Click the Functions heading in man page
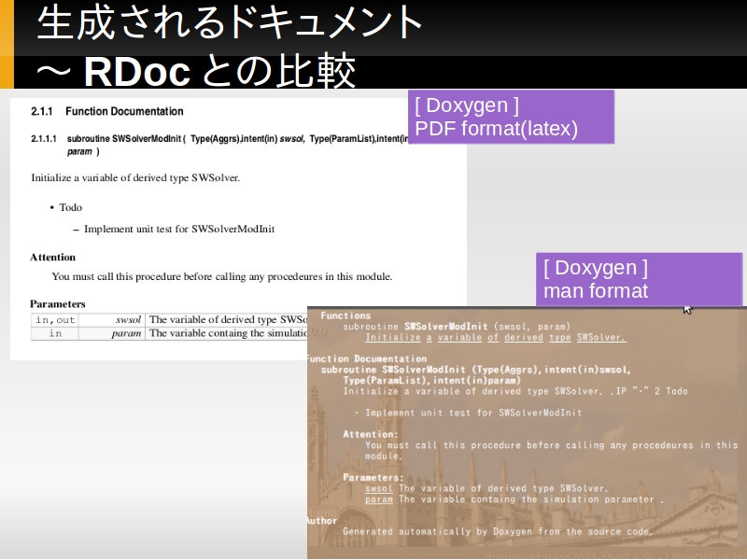 (x=345, y=315)
